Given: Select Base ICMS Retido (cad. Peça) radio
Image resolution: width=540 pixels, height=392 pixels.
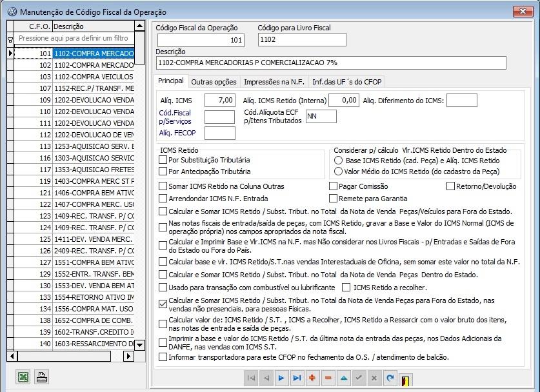Looking at the screenshot, I should coord(339,161).
